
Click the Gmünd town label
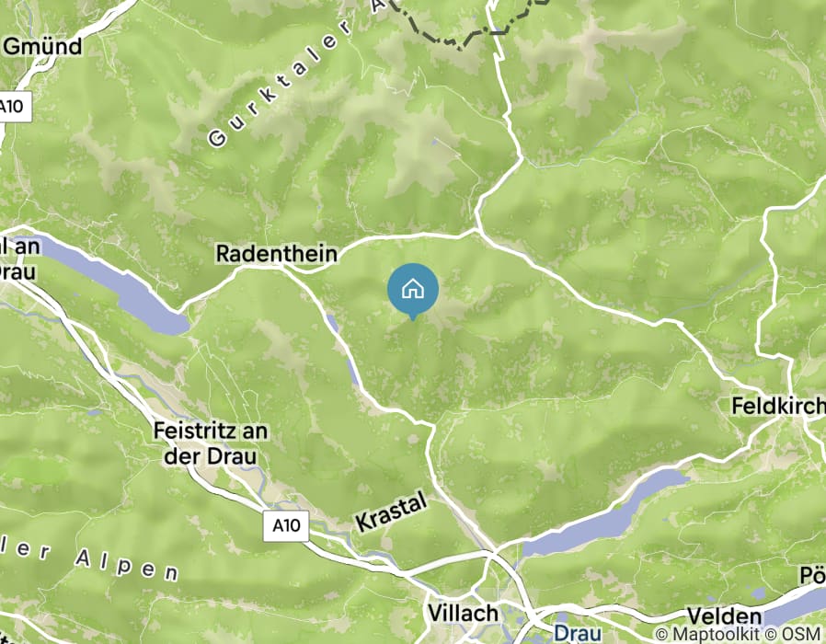[x=43, y=46]
